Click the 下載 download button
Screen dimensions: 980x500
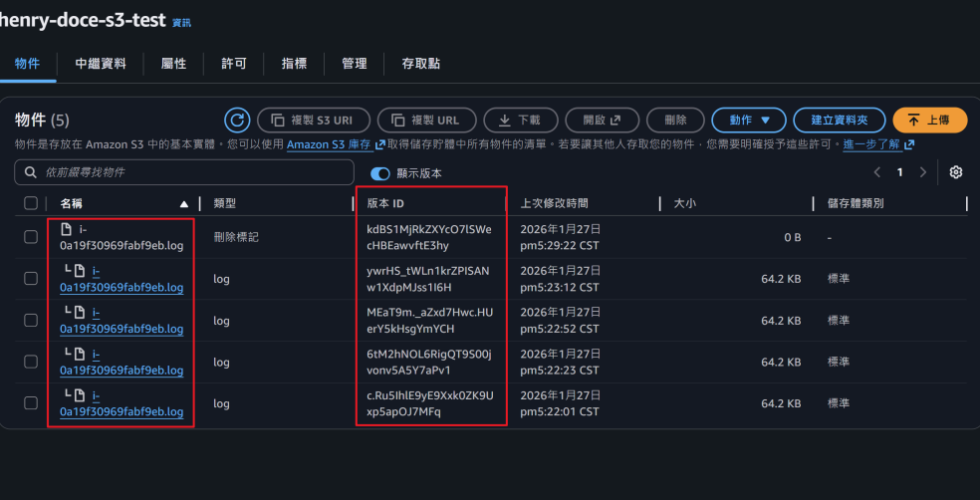[x=521, y=120]
